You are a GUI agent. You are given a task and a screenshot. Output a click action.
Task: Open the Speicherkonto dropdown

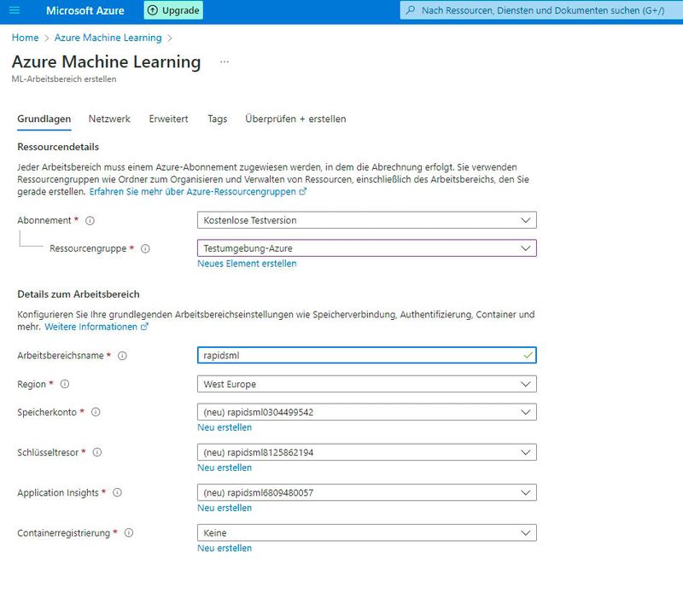point(367,412)
